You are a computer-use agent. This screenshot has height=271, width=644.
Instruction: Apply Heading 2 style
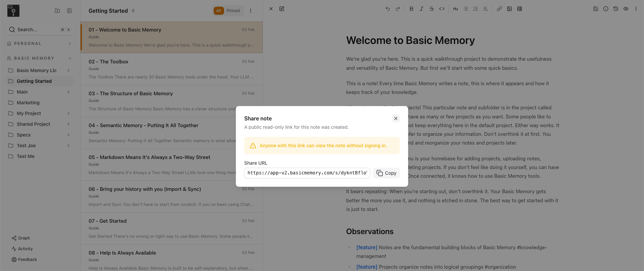455,9
